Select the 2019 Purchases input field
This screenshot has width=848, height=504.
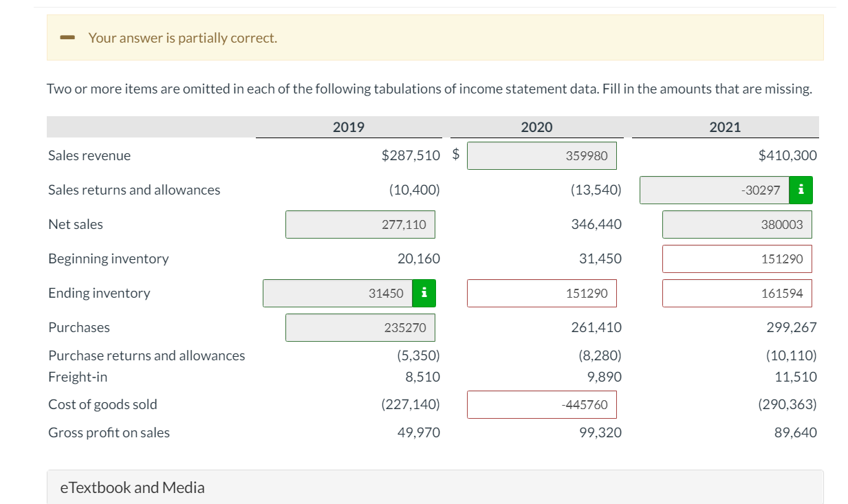[x=360, y=327]
